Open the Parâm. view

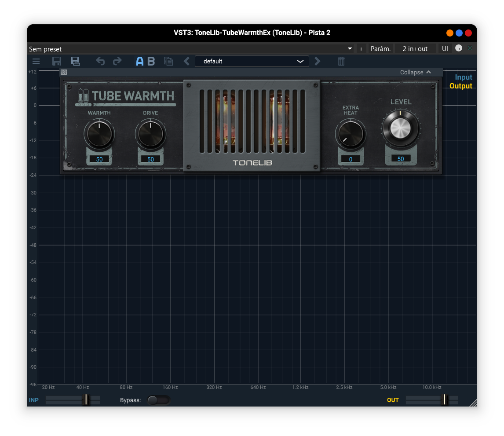tap(380, 48)
